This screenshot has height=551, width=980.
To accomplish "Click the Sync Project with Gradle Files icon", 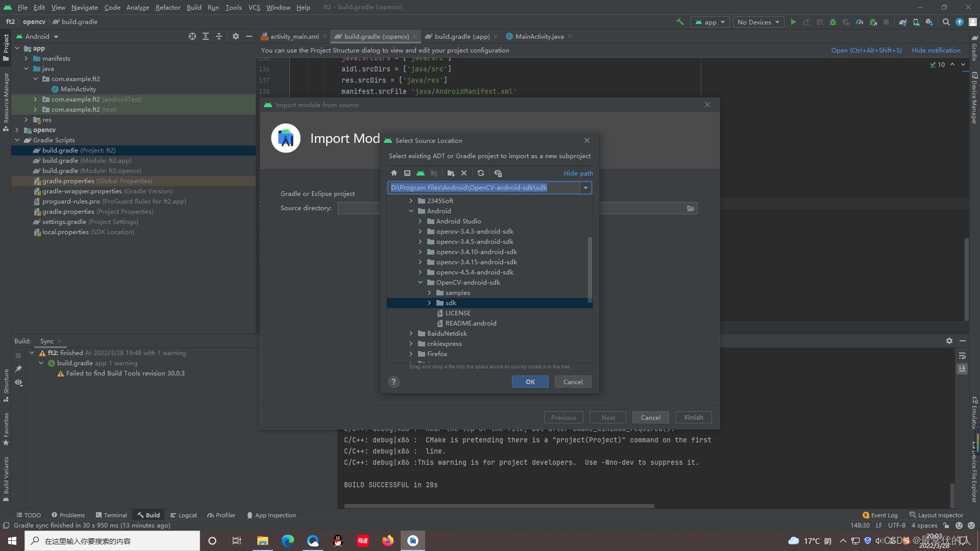I will coord(902,22).
